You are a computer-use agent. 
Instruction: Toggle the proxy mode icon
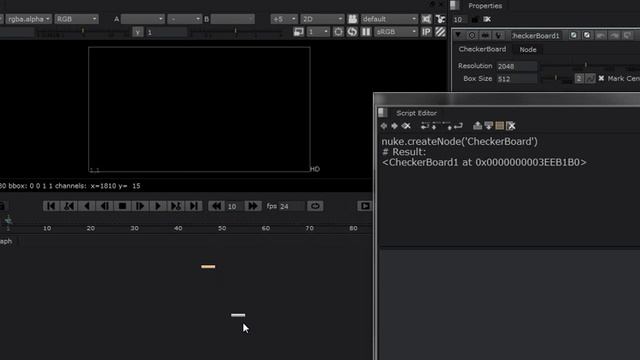[x=298, y=31]
